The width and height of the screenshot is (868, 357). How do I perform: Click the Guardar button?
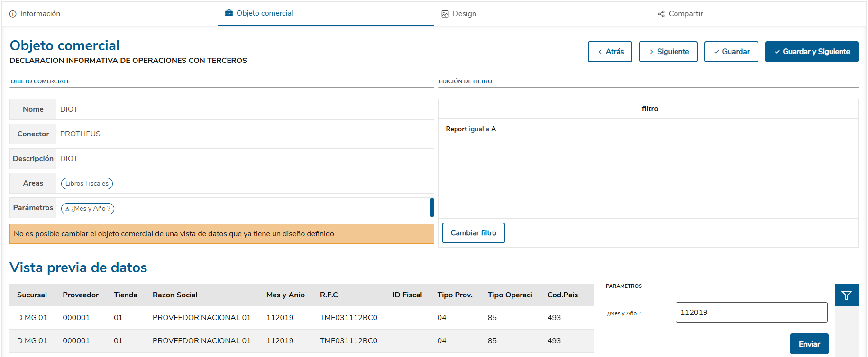click(731, 52)
